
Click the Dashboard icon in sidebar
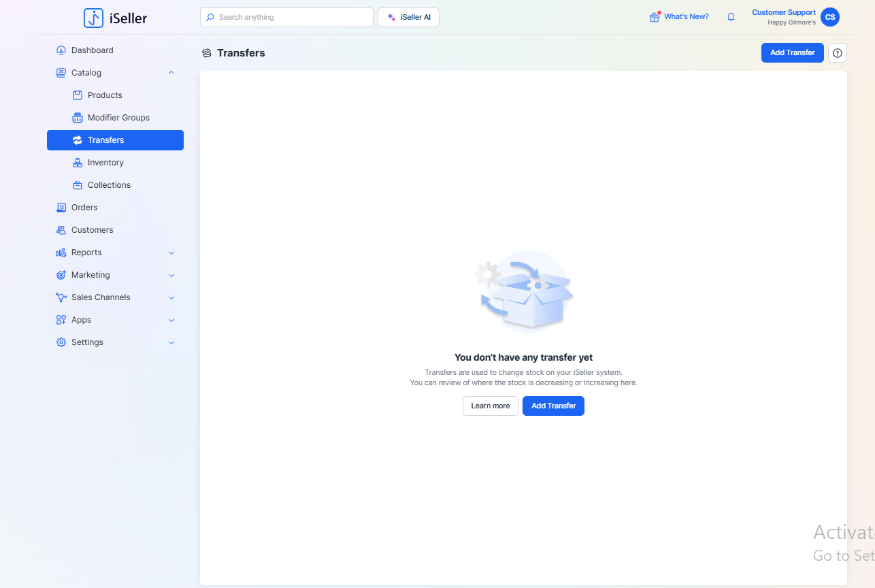pos(61,50)
